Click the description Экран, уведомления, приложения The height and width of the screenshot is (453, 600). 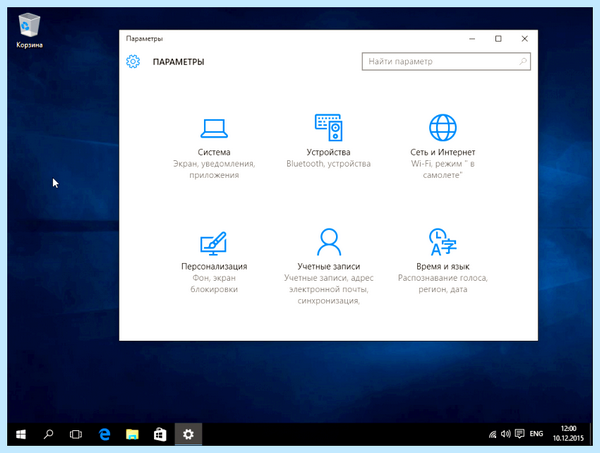[x=214, y=169]
